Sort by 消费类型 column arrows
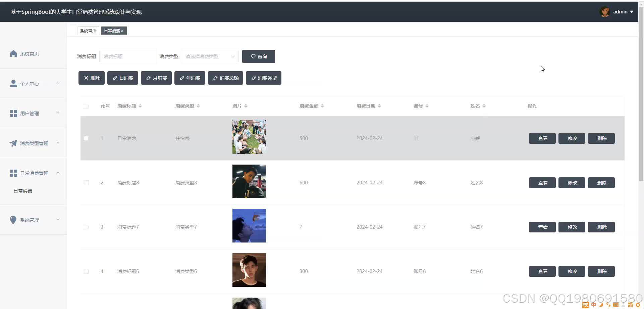The width and height of the screenshot is (644, 309). pos(198,106)
